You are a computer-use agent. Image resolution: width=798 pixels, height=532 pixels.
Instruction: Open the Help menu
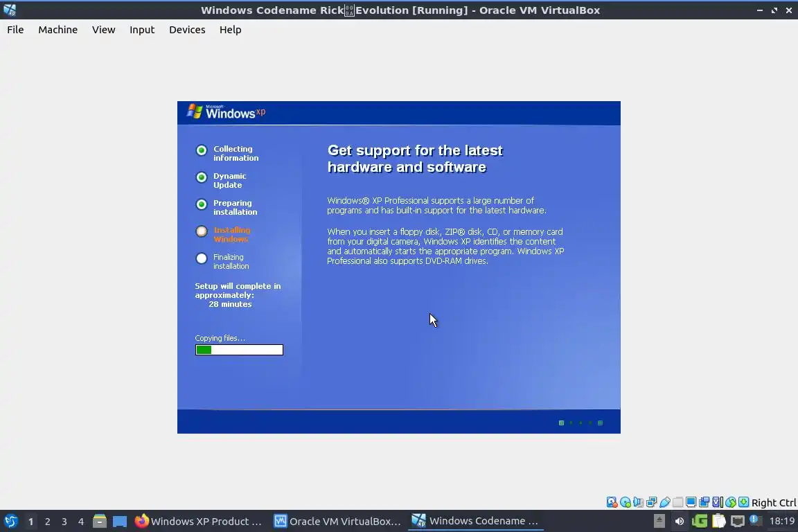tap(230, 30)
